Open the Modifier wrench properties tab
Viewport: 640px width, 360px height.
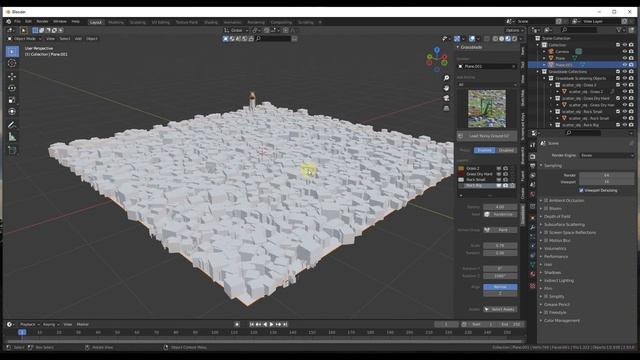[533, 227]
